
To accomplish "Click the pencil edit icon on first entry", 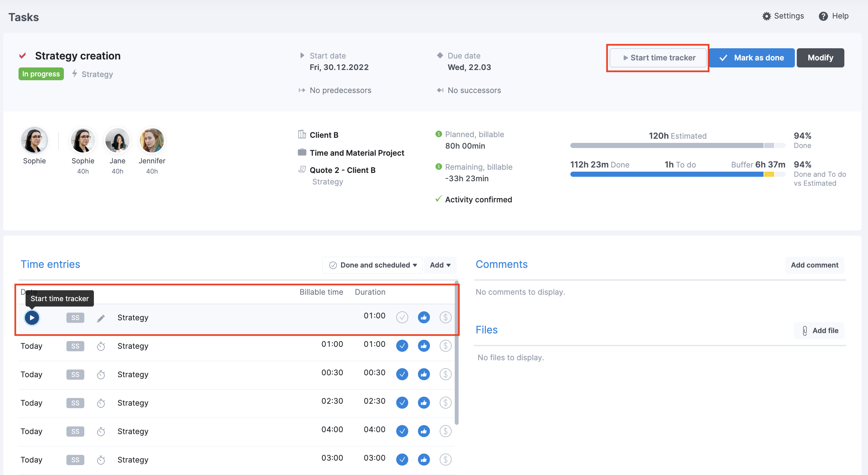I will pyautogui.click(x=101, y=318).
